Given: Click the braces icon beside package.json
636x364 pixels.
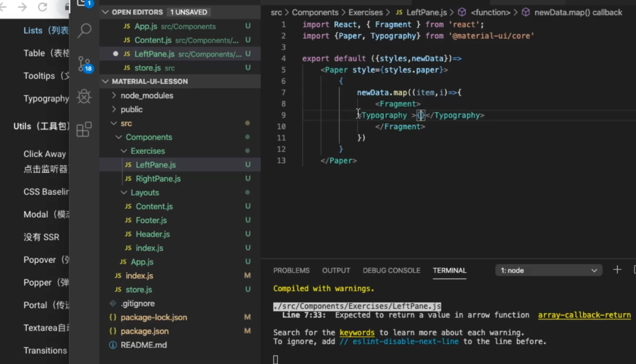Looking at the screenshot, I should (x=112, y=331).
